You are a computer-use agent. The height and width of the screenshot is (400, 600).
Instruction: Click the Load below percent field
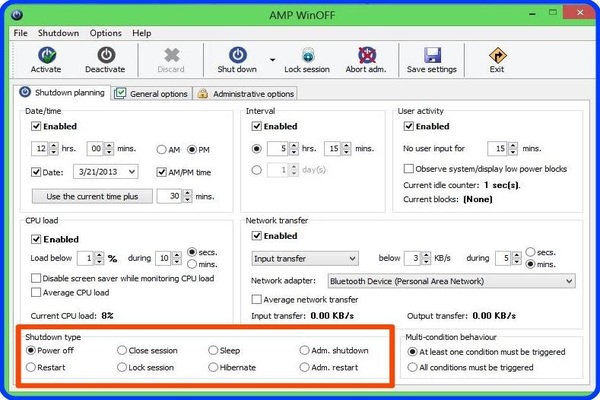(x=86, y=258)
